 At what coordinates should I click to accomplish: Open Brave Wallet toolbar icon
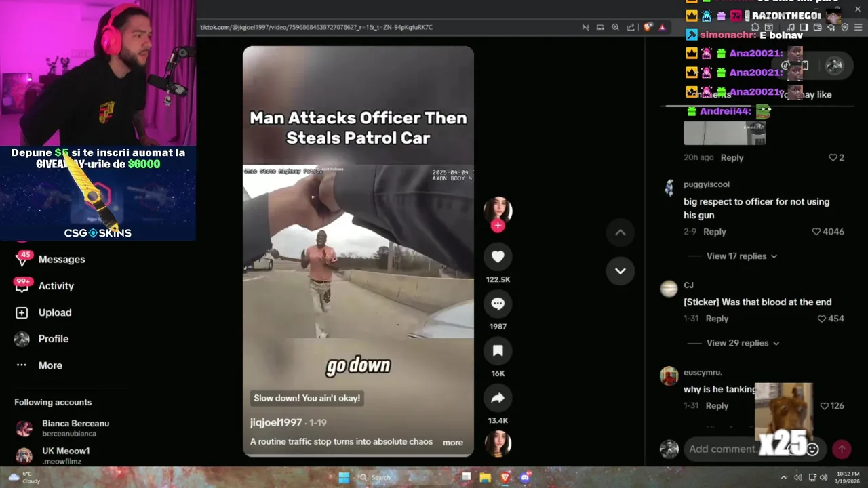click(x=818, y=27)
